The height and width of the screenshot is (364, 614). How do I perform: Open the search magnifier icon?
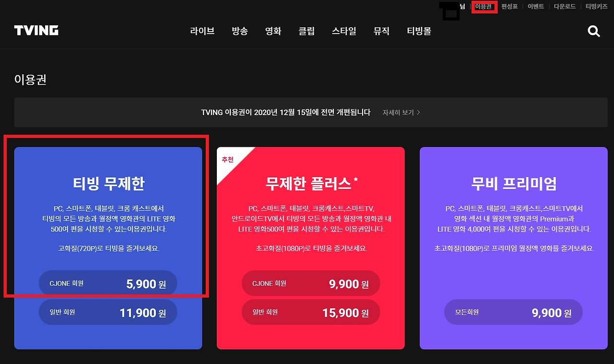coord(594,31)
